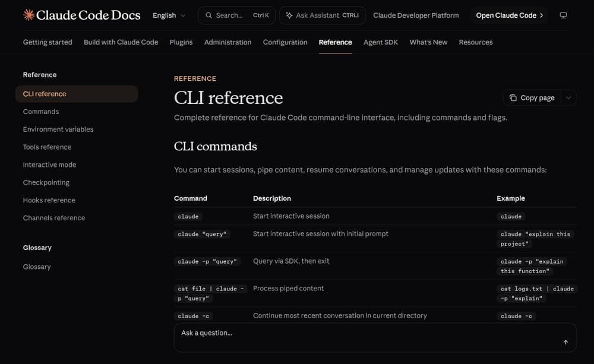594x364 pixels.
Task: Click the claude -p "query" command cell
Action: click(207, 262)
